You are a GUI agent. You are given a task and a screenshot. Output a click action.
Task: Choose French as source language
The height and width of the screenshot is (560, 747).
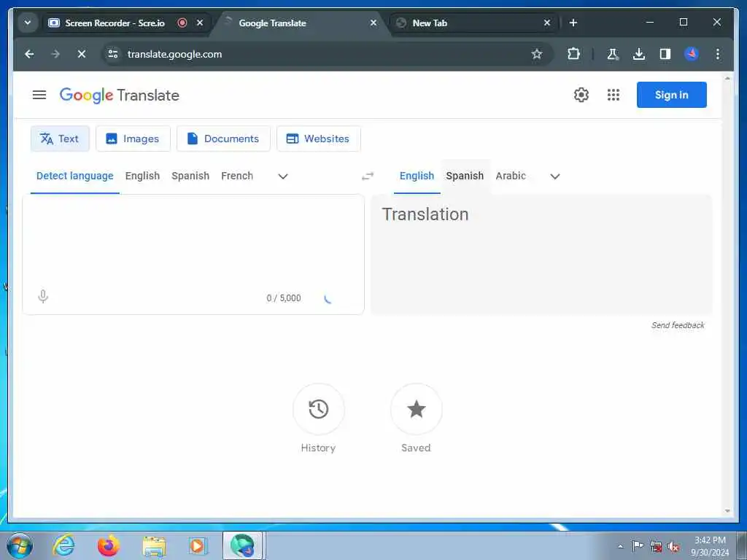pos(237,176)
